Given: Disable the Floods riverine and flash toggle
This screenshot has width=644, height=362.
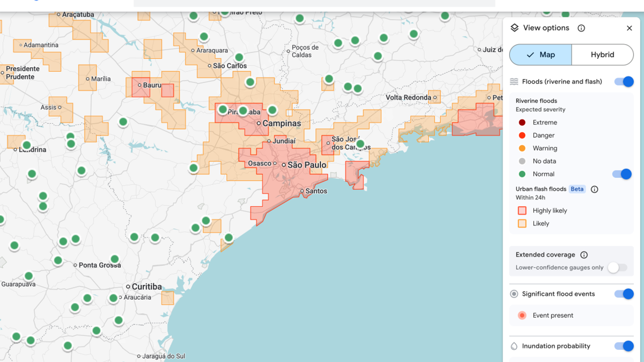Looking at the screenshot, I should coord(623,81).
